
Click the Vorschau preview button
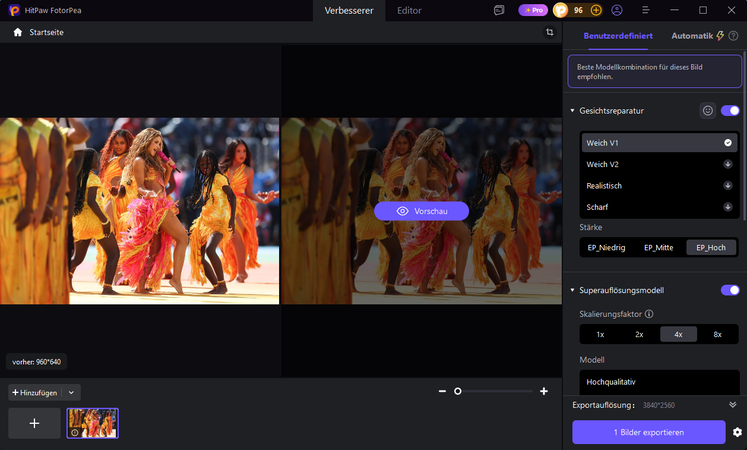[421, 211]
